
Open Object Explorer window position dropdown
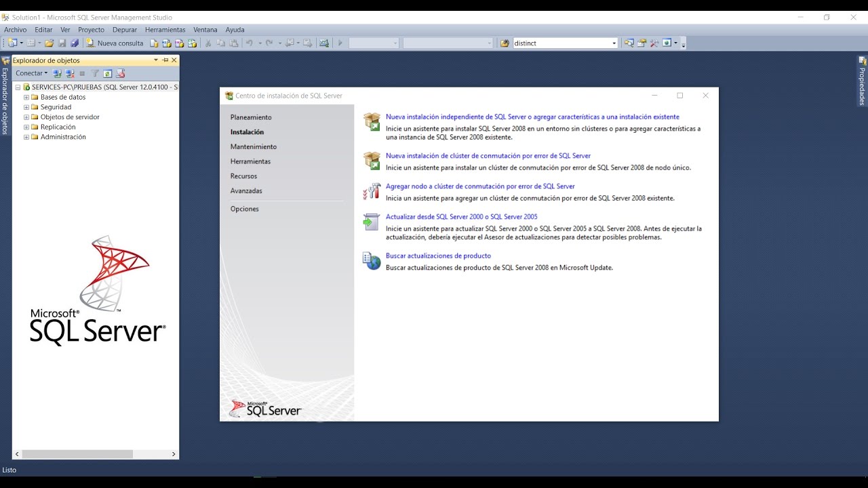(156, 60)
